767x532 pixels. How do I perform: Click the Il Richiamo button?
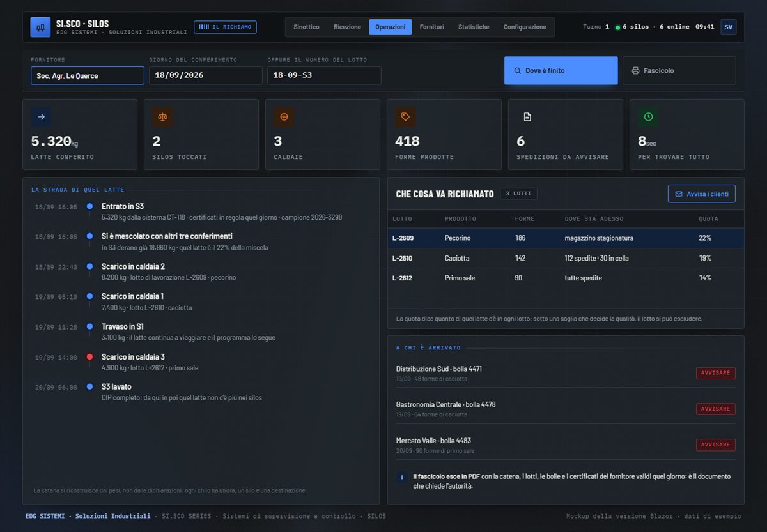pyautogui.click(x=226, y=27)
